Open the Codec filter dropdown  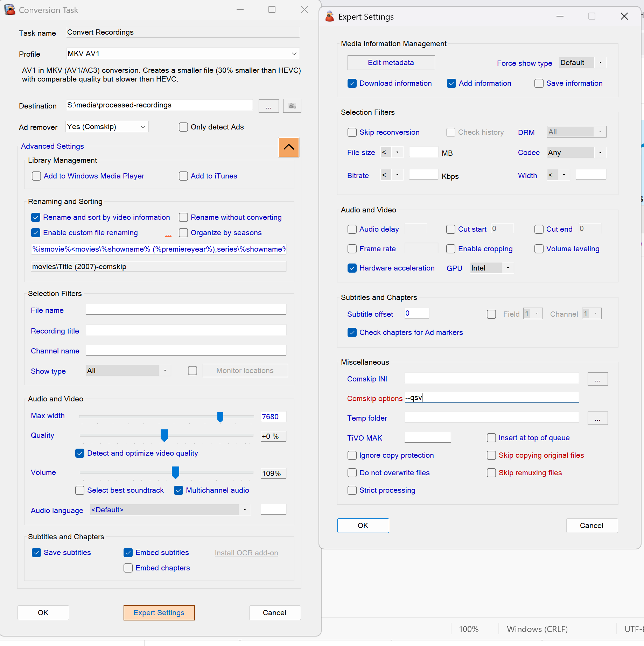600,153
